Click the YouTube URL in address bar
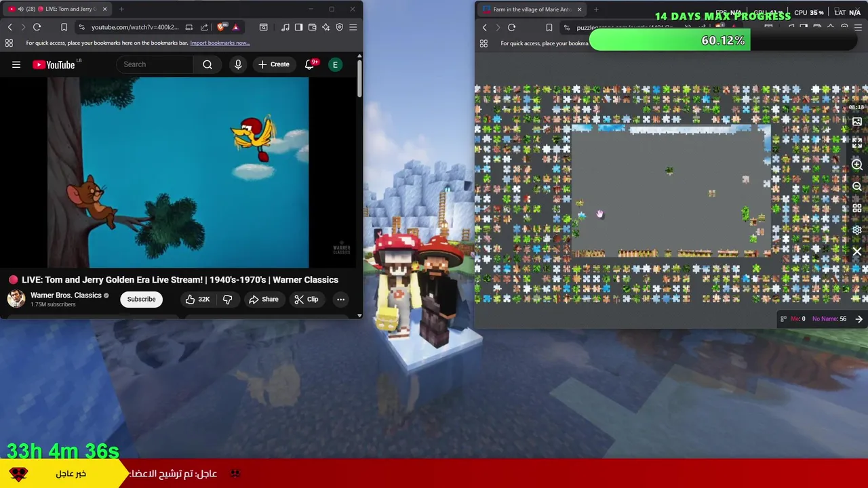Viewport: 868px width, 488px height. coord(135,27)
